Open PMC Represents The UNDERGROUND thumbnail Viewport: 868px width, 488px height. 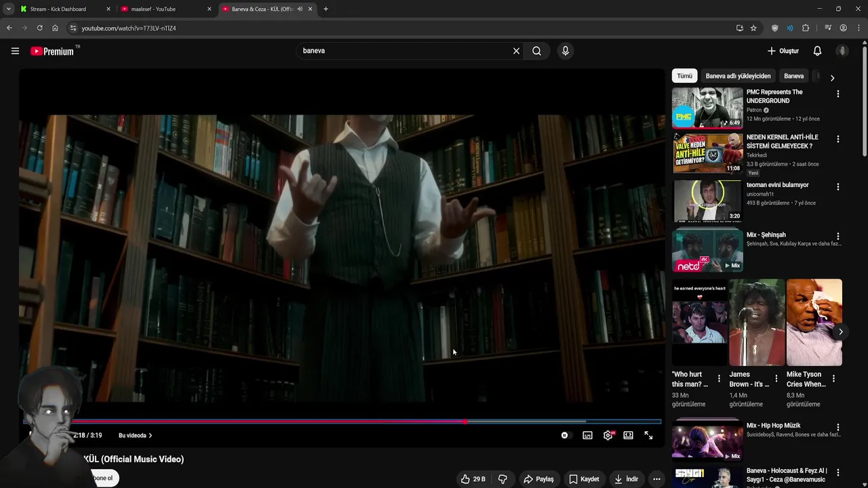click(707, 107)
